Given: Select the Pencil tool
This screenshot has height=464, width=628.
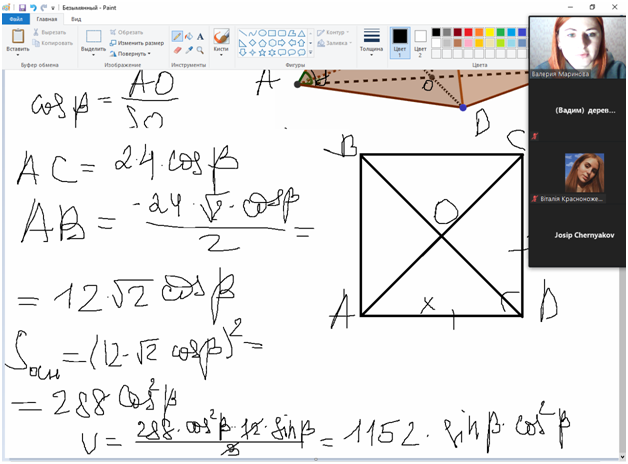Looking at the screenshot, I should click(x=177, y=36).
